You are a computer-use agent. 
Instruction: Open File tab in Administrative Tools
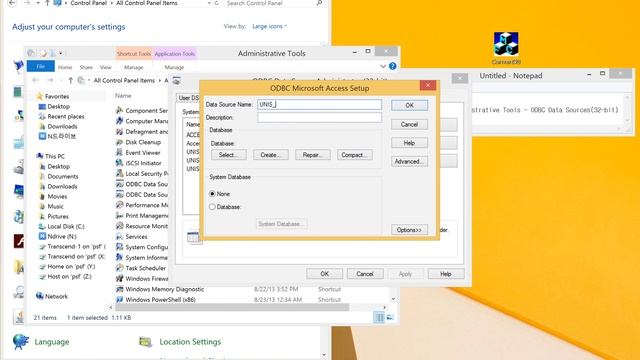pyautogui.click(x=40, y=67)
